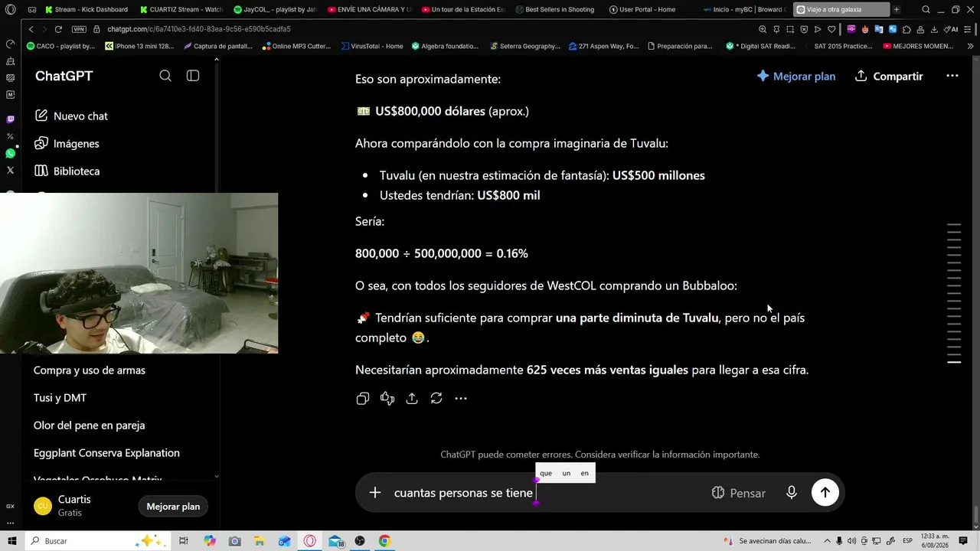This screenshot has height=551, width=980.
Task: Toggle the Pensar thinking mode
Action: [x=738, y=493]
